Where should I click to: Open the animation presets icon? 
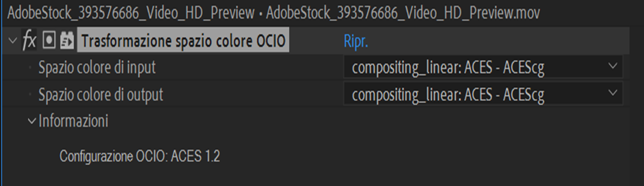tap(67, 40)
